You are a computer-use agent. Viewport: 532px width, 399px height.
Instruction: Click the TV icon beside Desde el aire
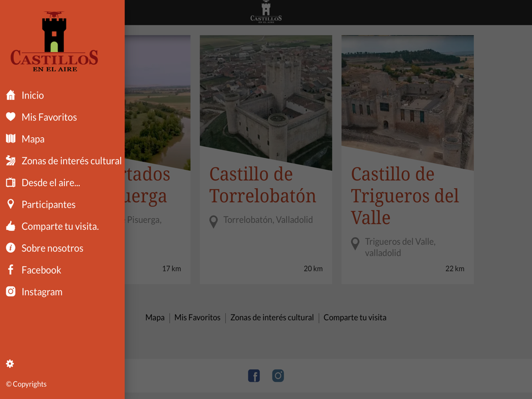coord(11,182)
